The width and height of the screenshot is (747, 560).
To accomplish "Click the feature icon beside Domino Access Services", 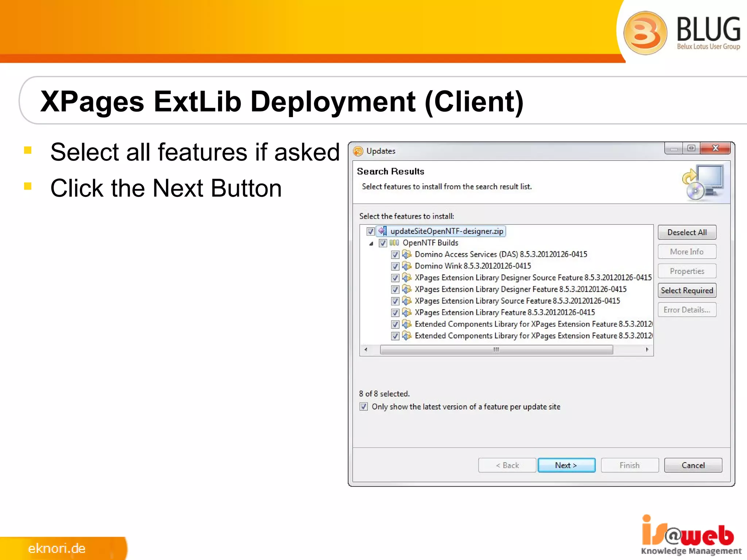I will click(x=407, y=254).
